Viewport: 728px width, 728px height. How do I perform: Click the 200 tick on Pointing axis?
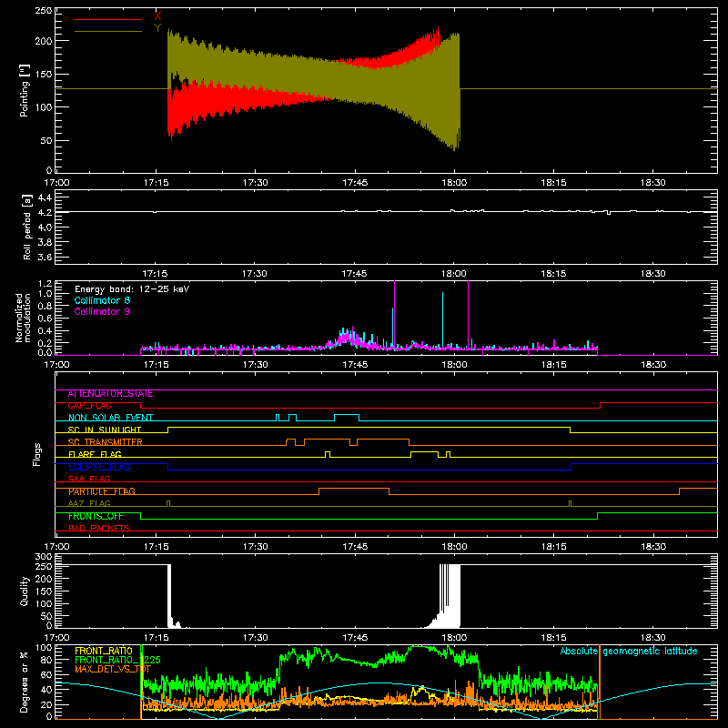(44, 41)
